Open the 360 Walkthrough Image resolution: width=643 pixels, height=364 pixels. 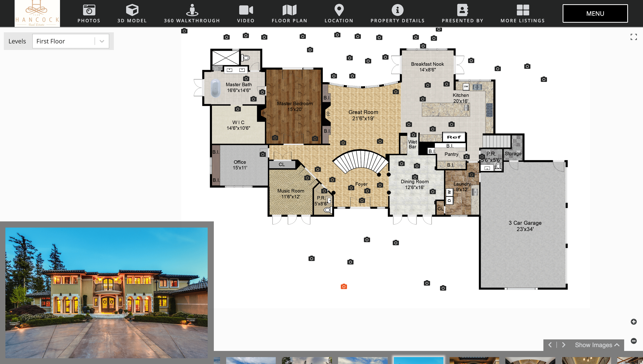pos(192,13)
